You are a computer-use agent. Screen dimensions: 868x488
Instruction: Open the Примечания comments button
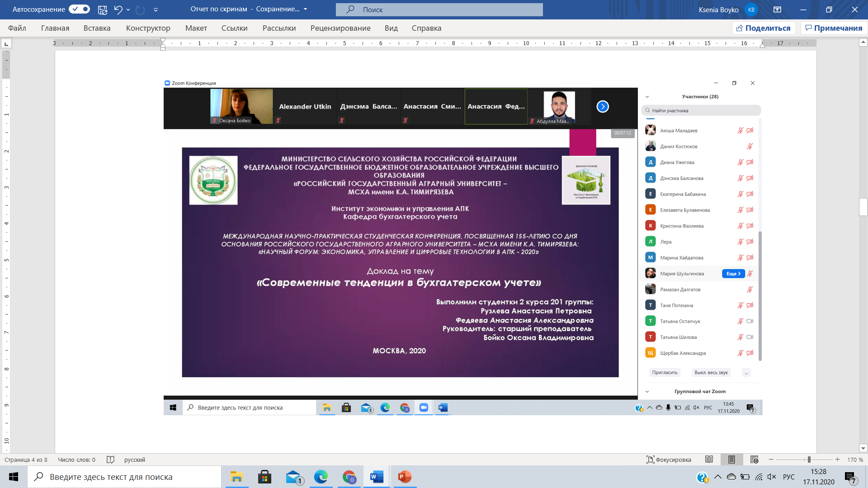833,28
